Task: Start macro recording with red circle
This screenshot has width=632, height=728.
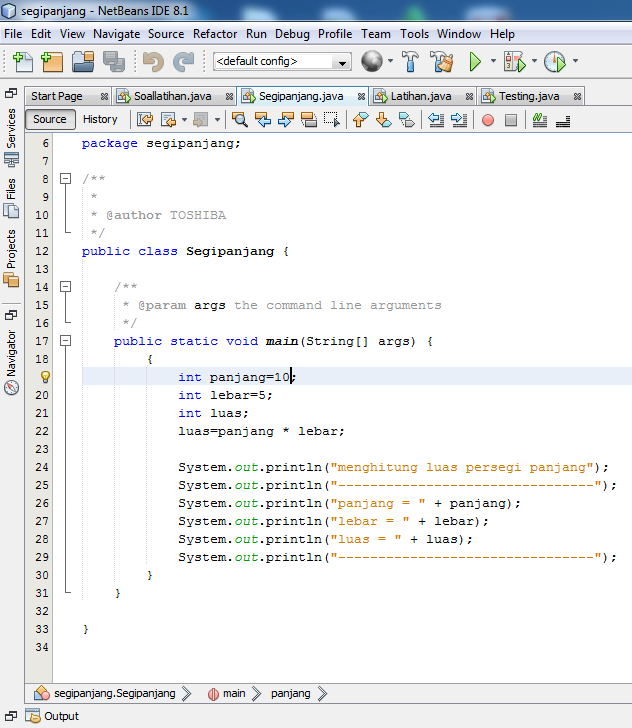Action: tap(488, 120)
